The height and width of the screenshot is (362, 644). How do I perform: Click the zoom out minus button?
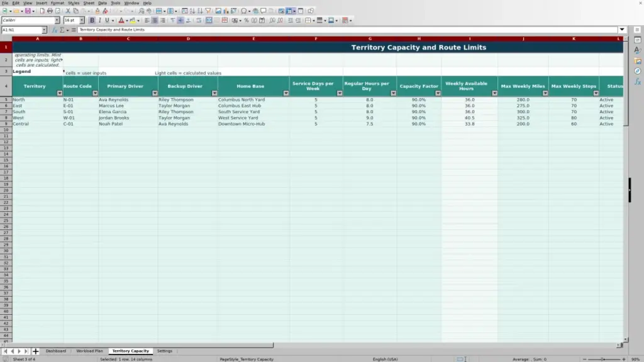pos(584,359)
